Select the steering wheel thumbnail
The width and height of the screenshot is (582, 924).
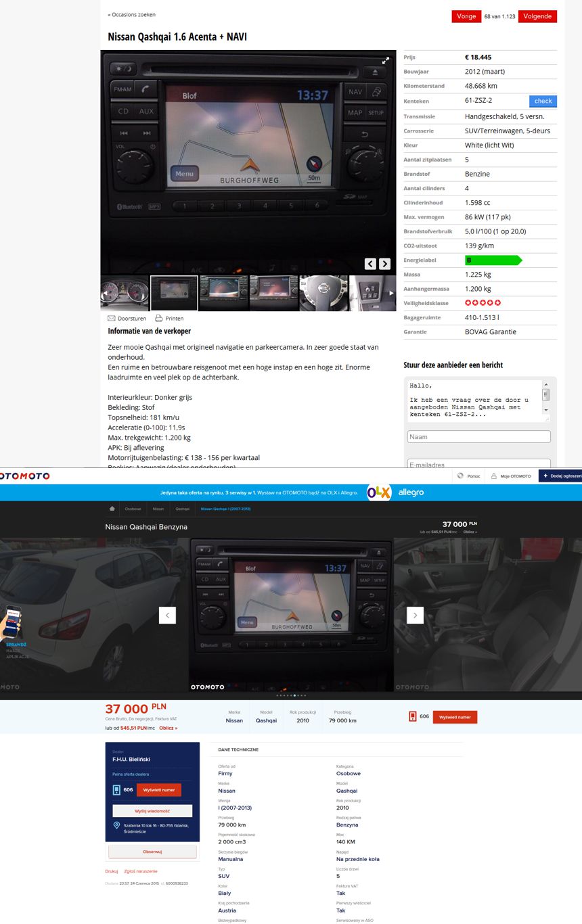pyautogui.click(x=323, y=293)
